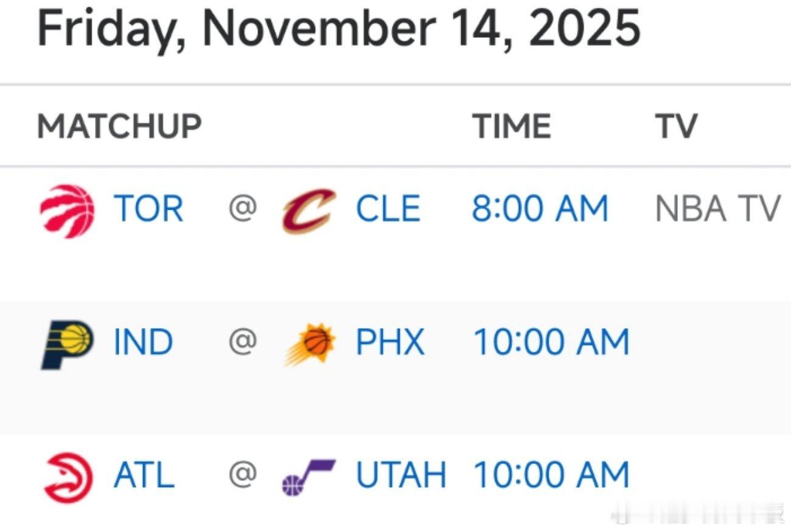Open the CLE team link
Screen dimensions: 791x532
click(388, 209)
